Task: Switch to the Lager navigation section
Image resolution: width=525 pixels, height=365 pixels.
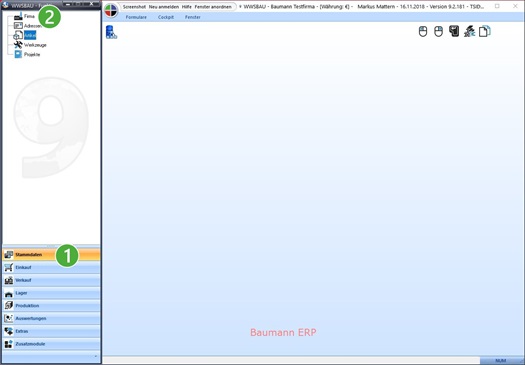Action: (51, 293)
